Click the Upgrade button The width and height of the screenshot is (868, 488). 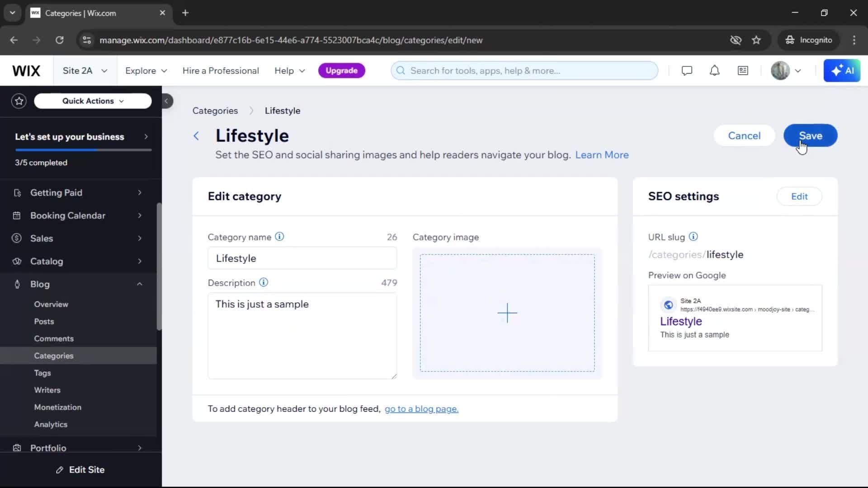click(x=342, y=70)
